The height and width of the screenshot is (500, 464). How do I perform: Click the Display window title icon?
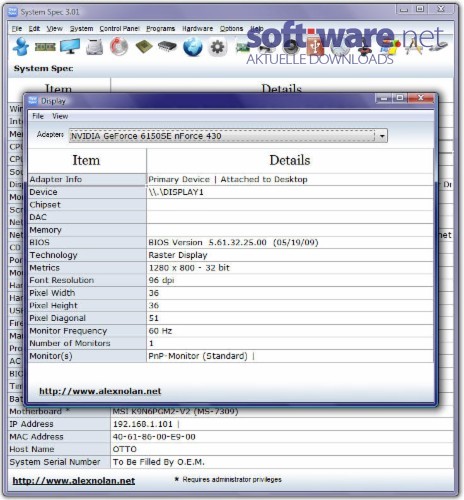pyautogui.click(x=33, y=100)
